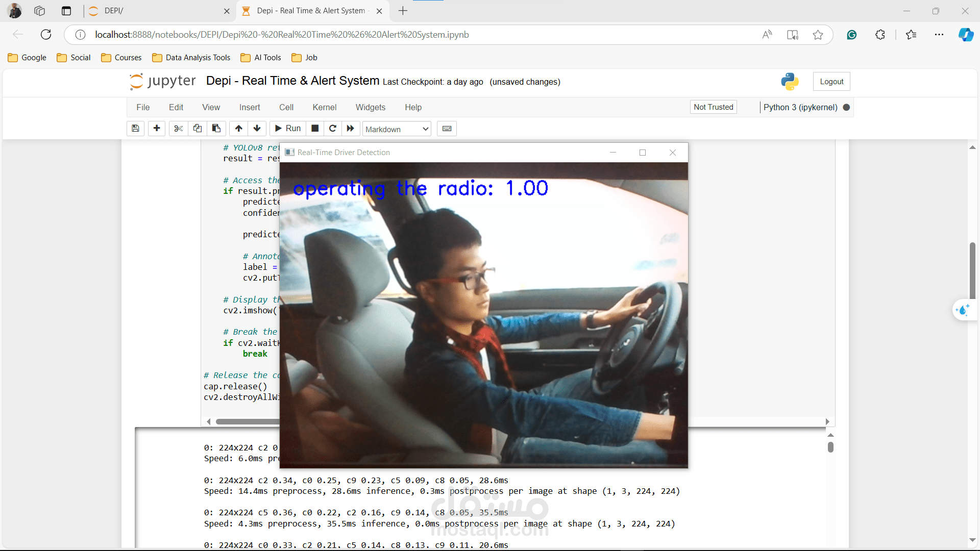The width and height of the screenshot is (980, 551).
Task: Move the selected cell down
Action: point(257,129)
